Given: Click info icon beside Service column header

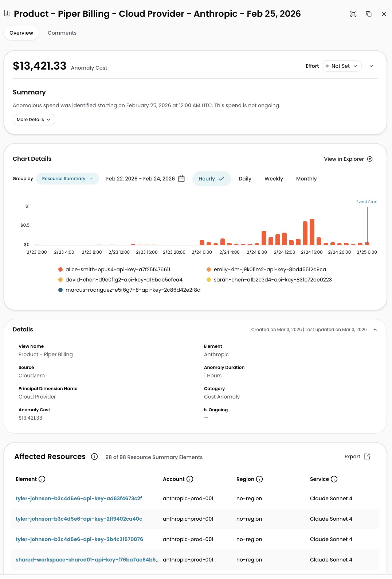Looking at the screenshot, I should 334,479.
